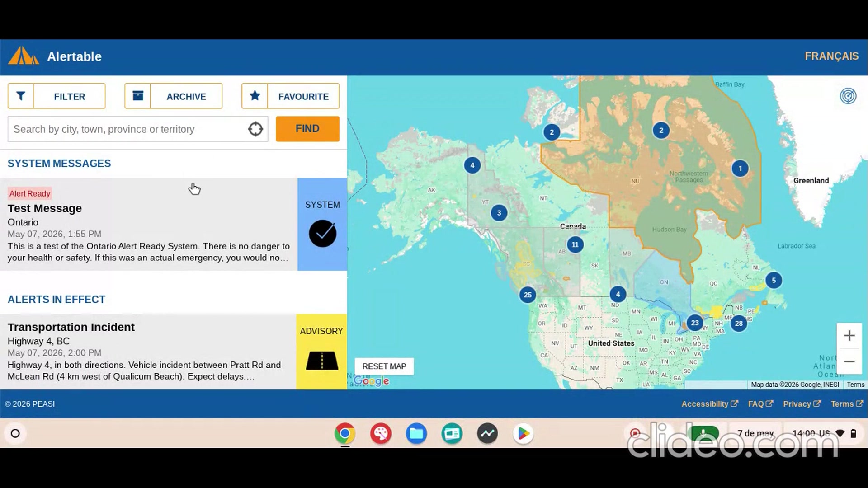Screen dimensions: 868x488
Task: Select map cluster marker 5
Action: (x=774, y=281)
